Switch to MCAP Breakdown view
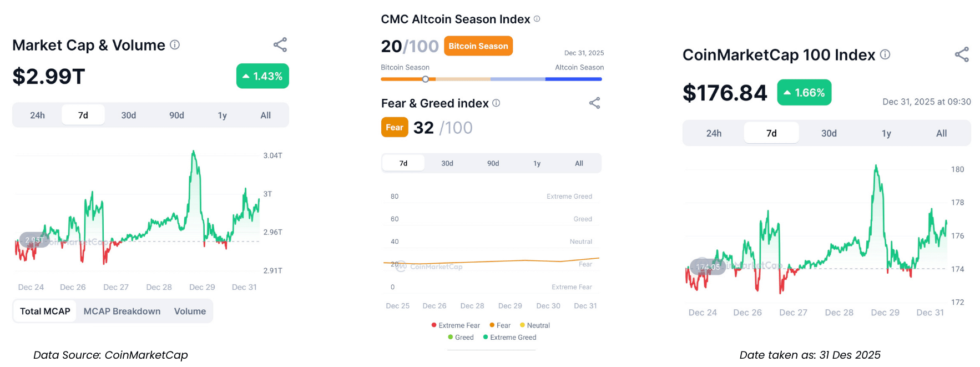The width and height of the screenshot is (980, 367). [x=122, y=311]
